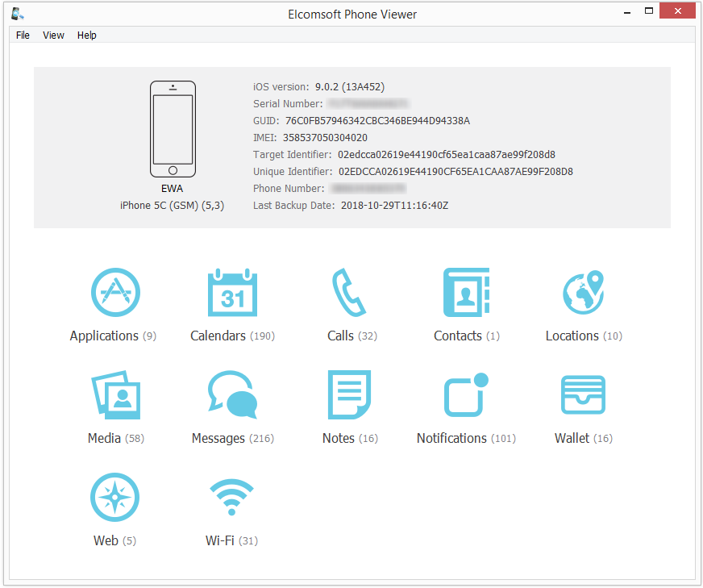Screen dimensions: 703x588
Task: Click the iOS version 9.0.2 (13A452) value
Action: (350, 87)
